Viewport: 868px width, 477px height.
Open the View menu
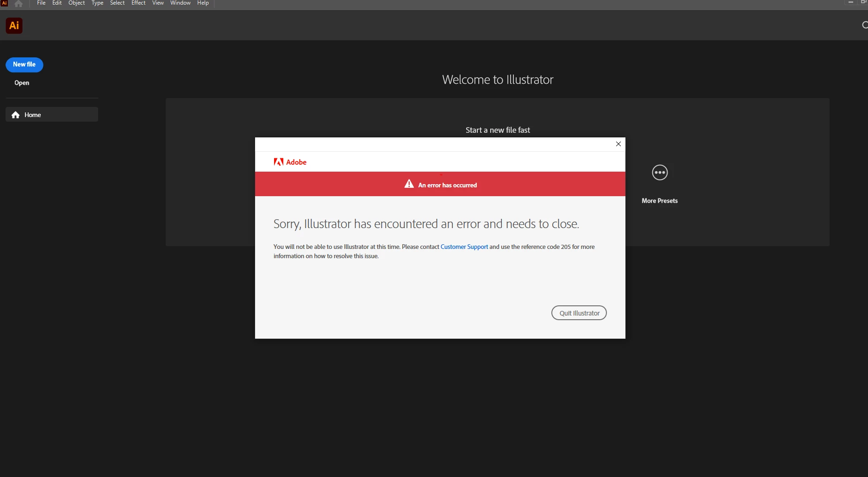[x=158, y=3]
